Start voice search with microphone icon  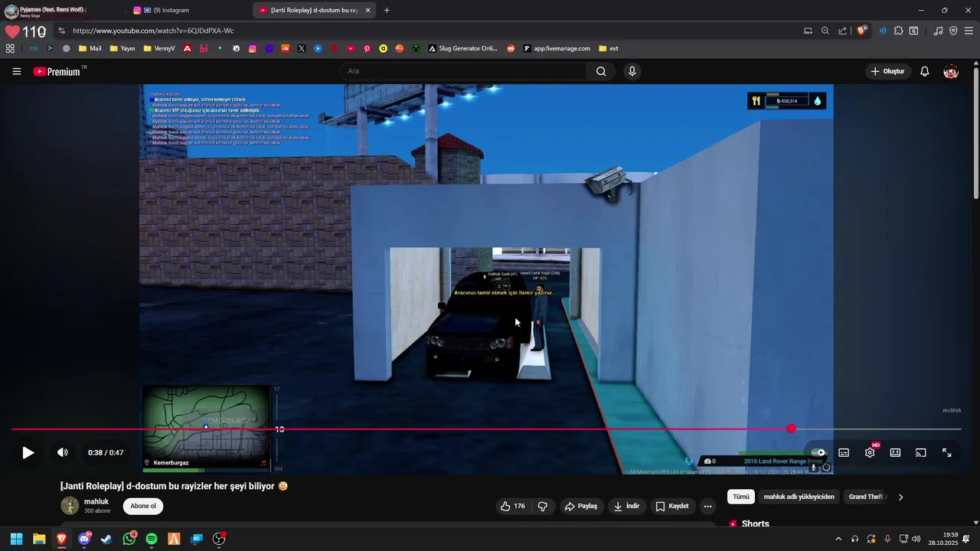(x=632, y=71)
